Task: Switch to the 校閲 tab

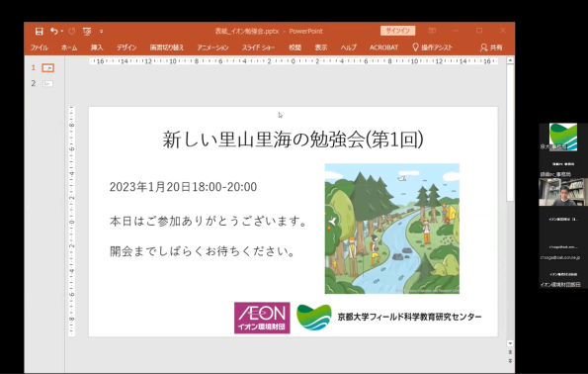Action: (x=295, y=47)
